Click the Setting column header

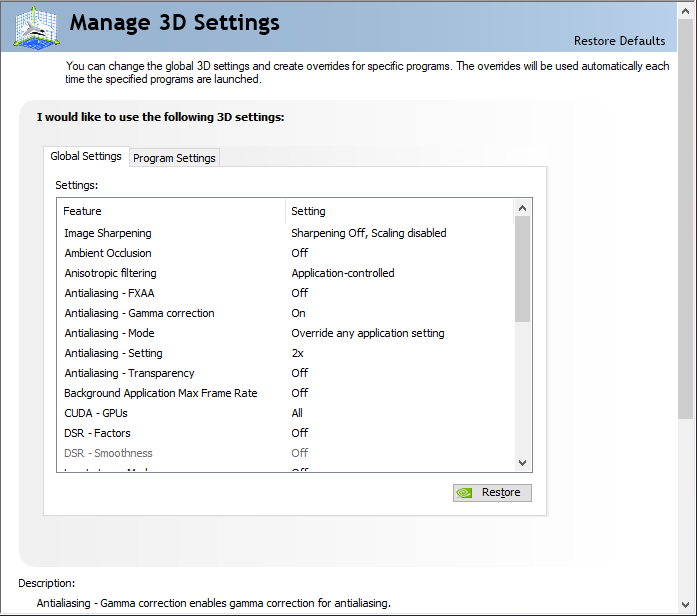point(399,211)
